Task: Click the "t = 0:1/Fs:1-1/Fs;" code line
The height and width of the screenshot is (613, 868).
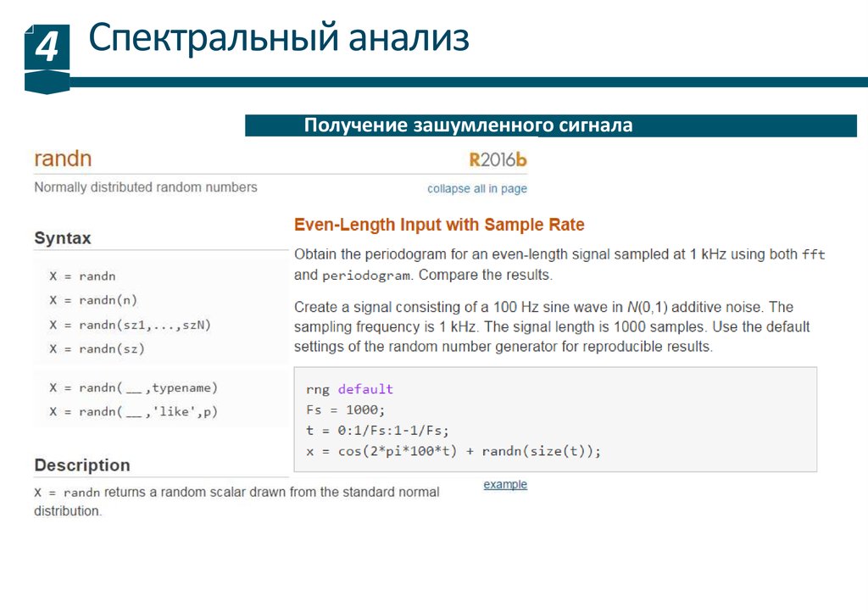Action: pyautogui.click(x=377, y=429)
